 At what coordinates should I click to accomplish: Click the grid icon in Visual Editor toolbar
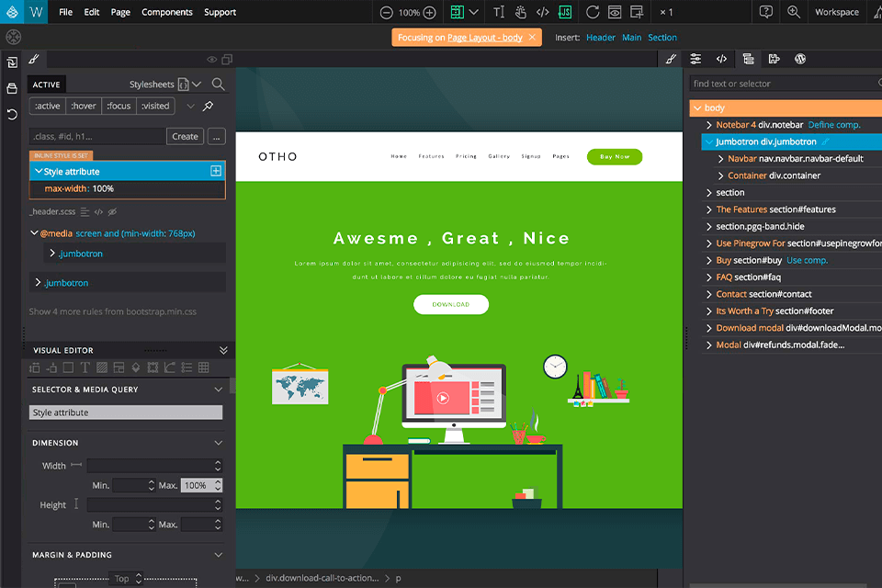click(204, 367)
